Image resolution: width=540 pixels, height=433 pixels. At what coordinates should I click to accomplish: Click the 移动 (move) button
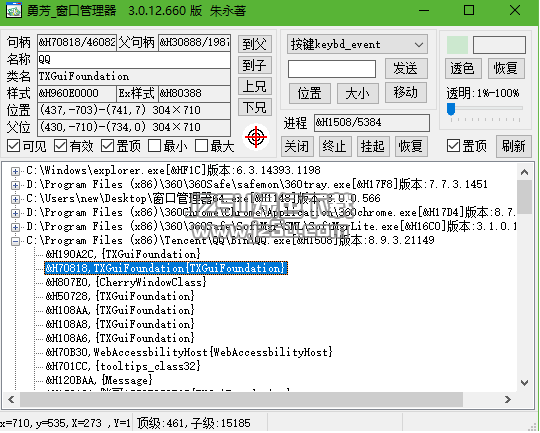click(x=406, y=92)
